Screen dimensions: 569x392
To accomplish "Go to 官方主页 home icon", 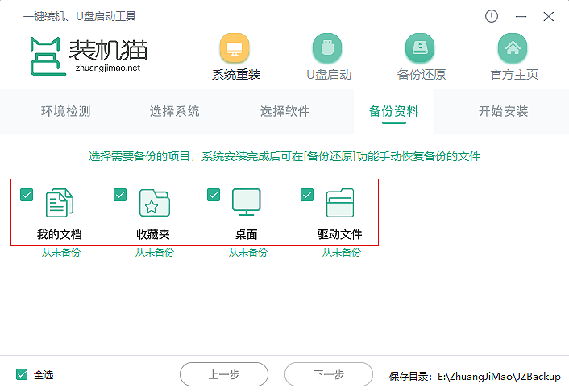I will pyautogui.click(x=513, y=48).
